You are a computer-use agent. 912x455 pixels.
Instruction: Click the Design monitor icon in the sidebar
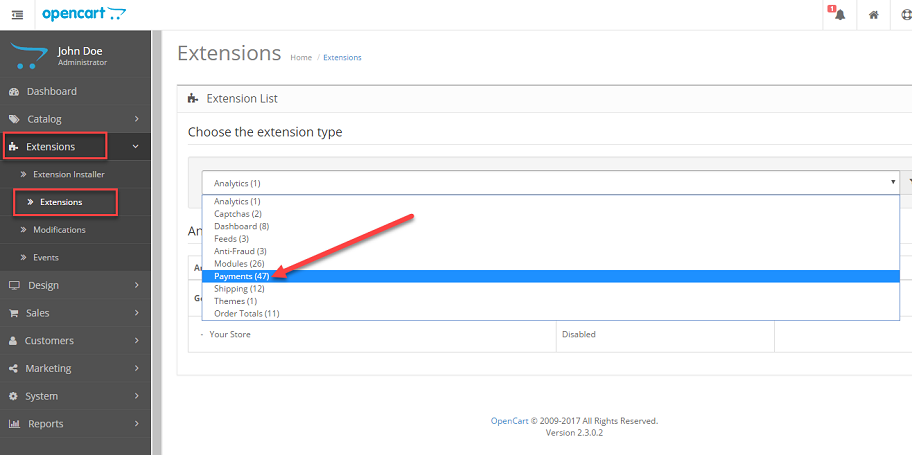pyautogui.click(x=14, y=285)
